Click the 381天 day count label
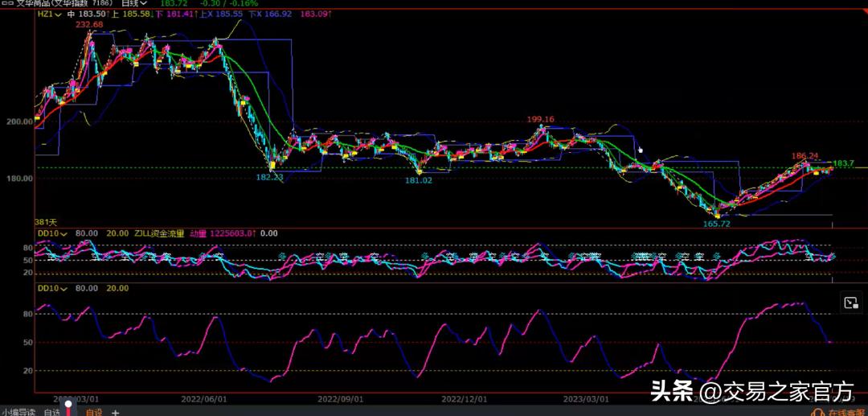868x416 pixels. click(x=46, y=222)
